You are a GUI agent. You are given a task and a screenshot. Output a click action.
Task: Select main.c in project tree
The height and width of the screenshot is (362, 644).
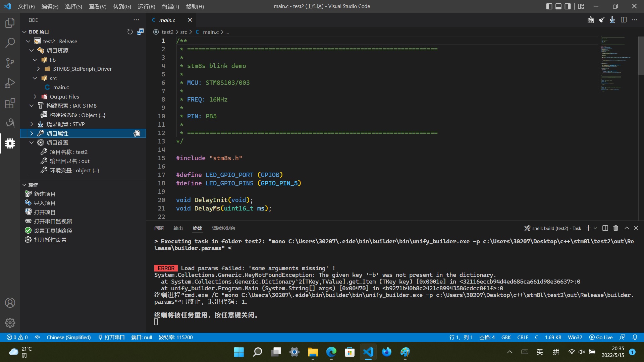click(x=61, y=87)
